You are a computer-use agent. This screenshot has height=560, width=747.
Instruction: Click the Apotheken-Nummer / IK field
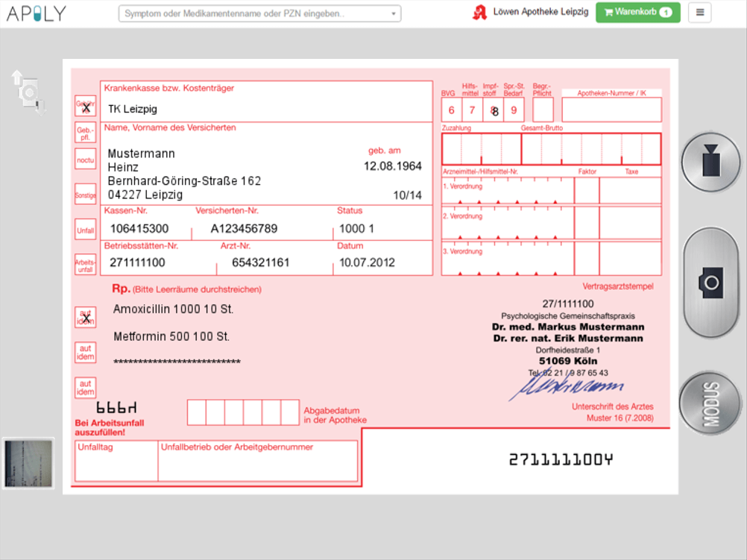pyautogui.click(x=612, y=110)
